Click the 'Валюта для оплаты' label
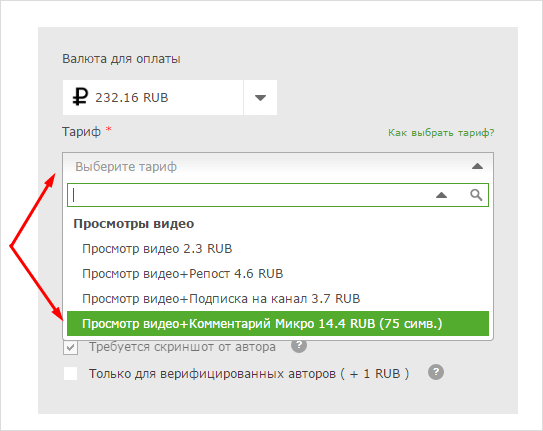Screen dimensions: 543x431 [121, 59]
